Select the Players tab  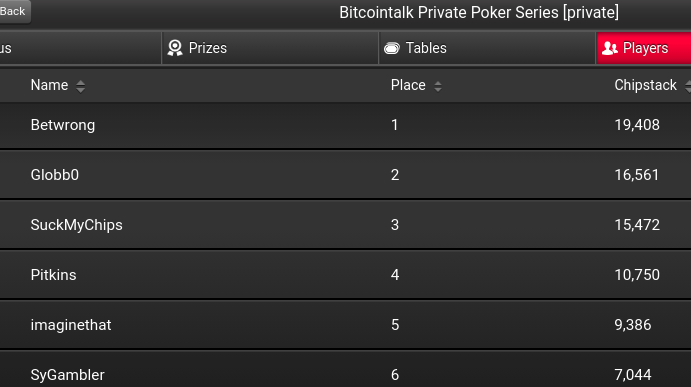point(643,48)
